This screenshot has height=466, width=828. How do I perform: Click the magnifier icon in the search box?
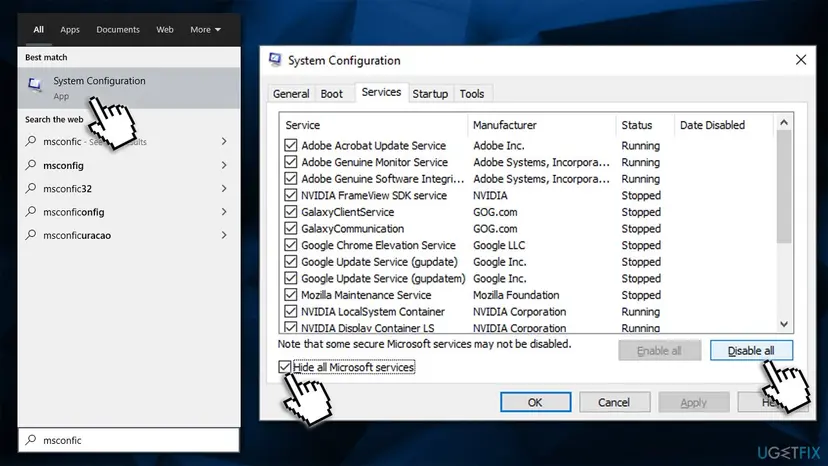click(x=31, y=440)
